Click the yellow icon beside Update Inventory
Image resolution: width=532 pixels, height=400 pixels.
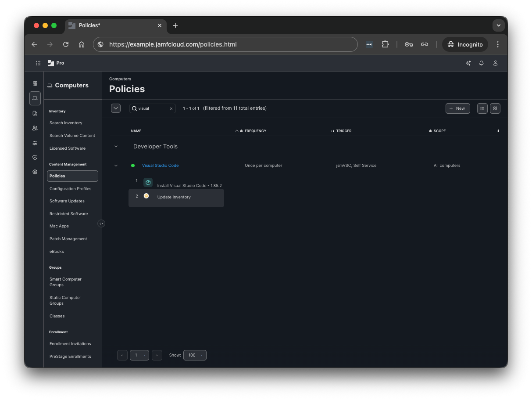click(146, 196)
